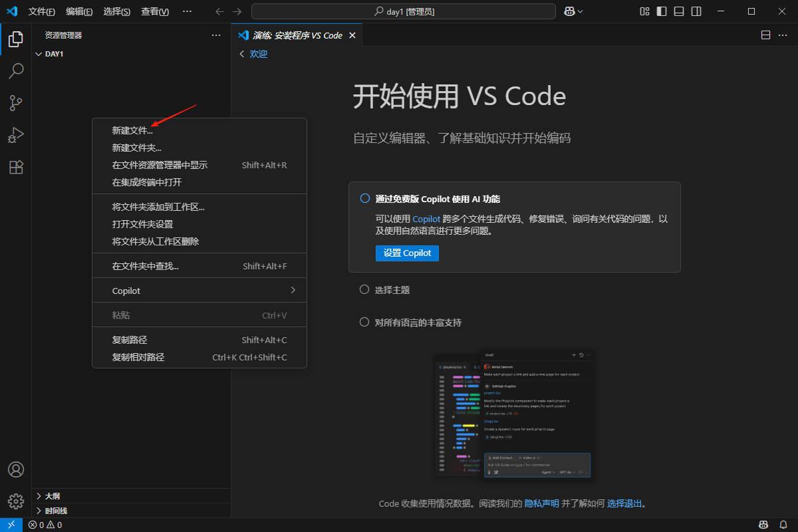
Task: Select 在文件夹中查找... menu entry
Action: (x=199, y=266)
